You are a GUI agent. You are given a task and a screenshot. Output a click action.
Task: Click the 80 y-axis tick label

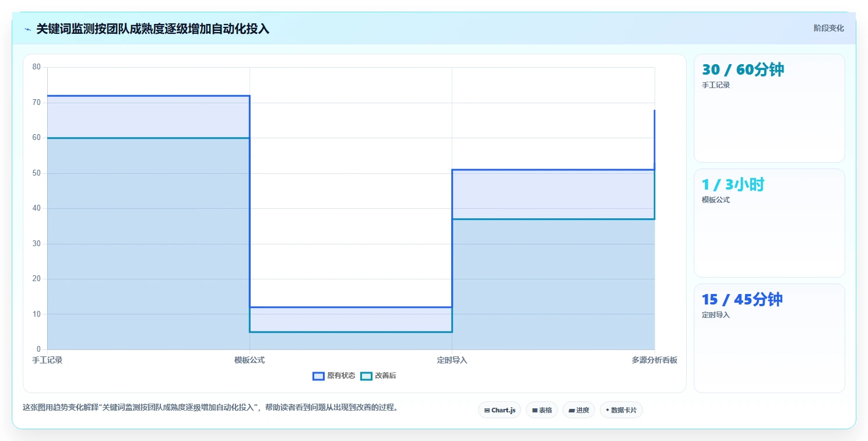point(36,67)
